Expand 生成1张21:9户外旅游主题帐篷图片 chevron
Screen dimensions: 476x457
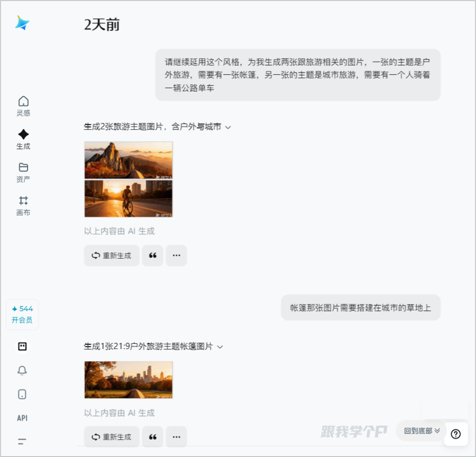220,347
